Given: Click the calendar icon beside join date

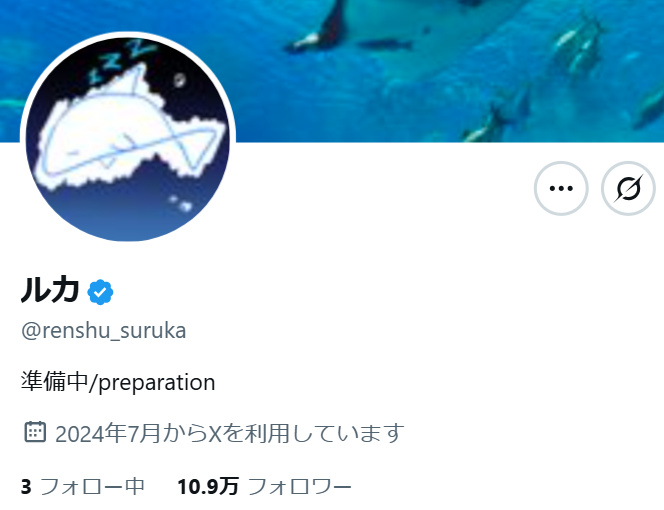Looking at the screenshot, I should 35,432.
